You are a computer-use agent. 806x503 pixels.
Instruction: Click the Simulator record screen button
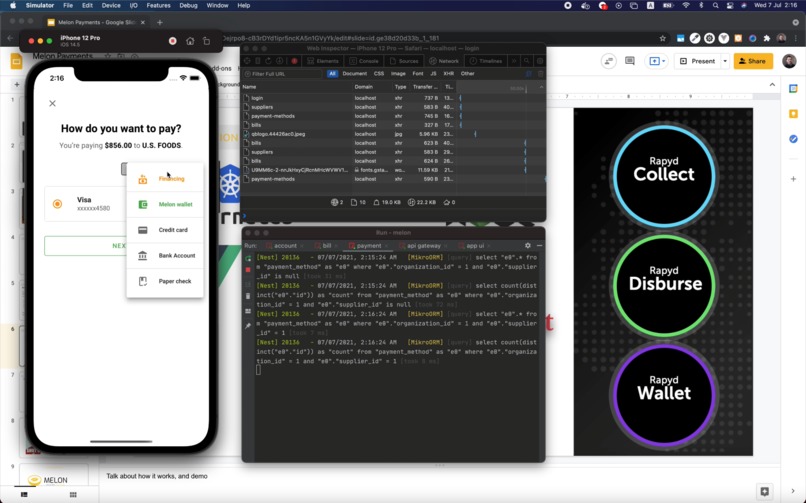173,41
